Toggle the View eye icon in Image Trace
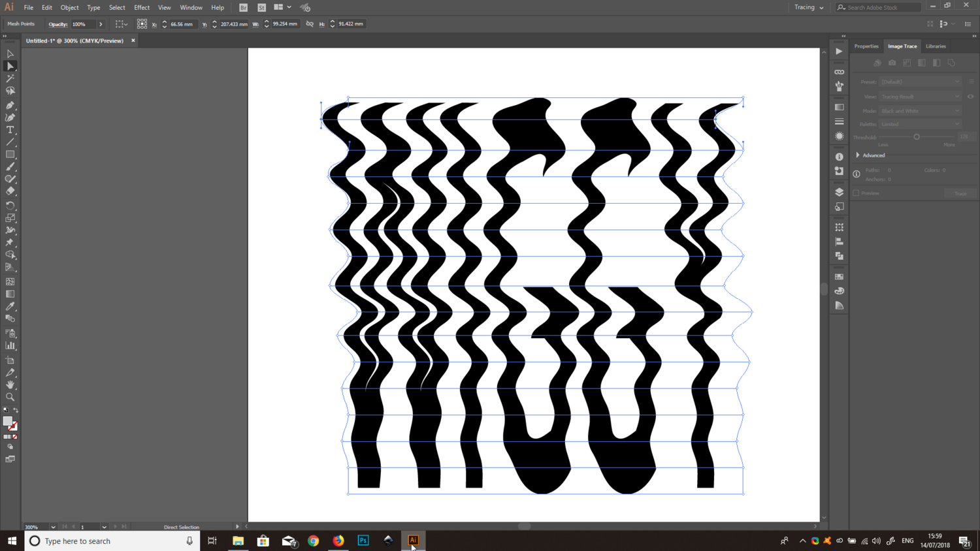The width and height of the screenshot is (980, 551). coord(971,97)
